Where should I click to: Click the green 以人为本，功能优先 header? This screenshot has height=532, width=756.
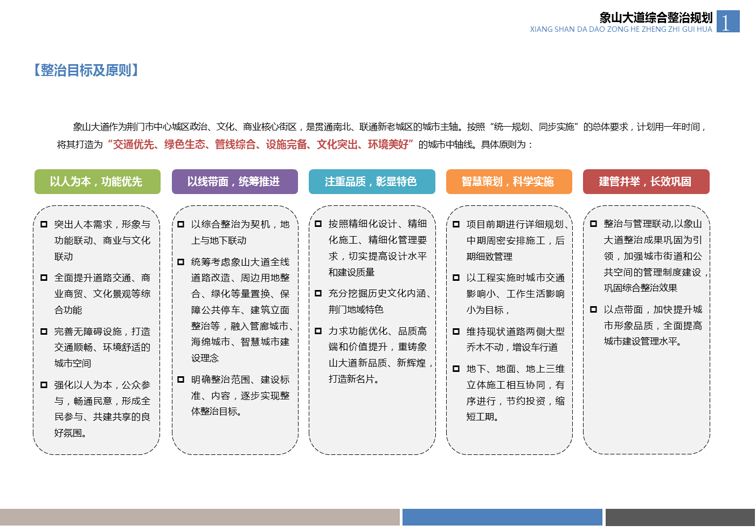tap(97, 182)
